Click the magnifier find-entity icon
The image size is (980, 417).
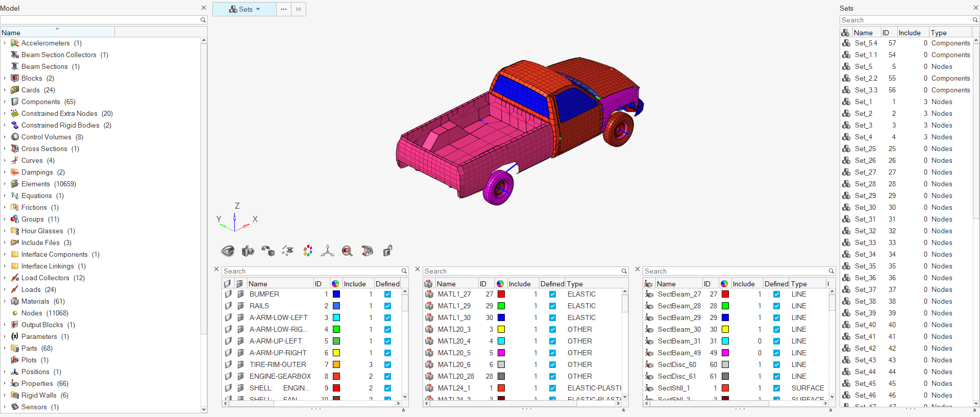tap(348, 251)
